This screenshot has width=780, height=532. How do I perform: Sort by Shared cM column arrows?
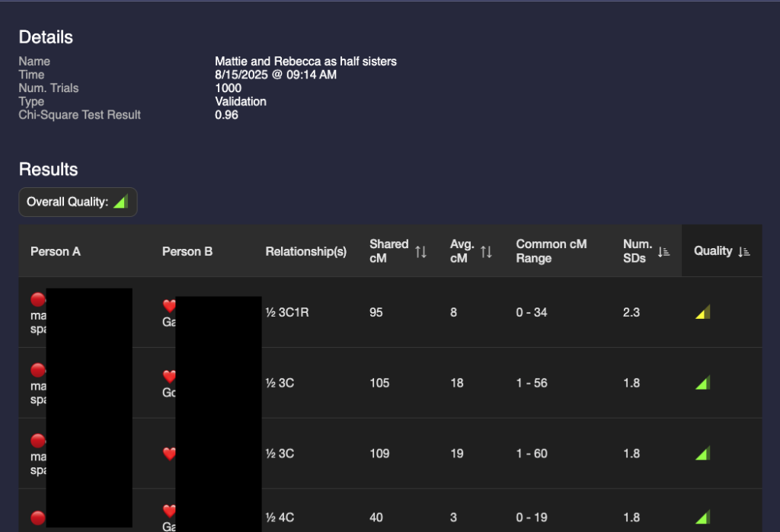(420, 251)
